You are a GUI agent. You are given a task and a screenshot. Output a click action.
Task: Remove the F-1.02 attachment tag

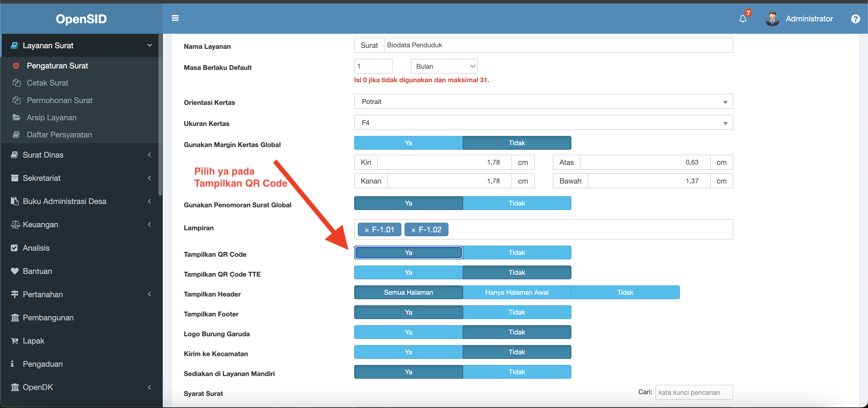pos(414,230)
